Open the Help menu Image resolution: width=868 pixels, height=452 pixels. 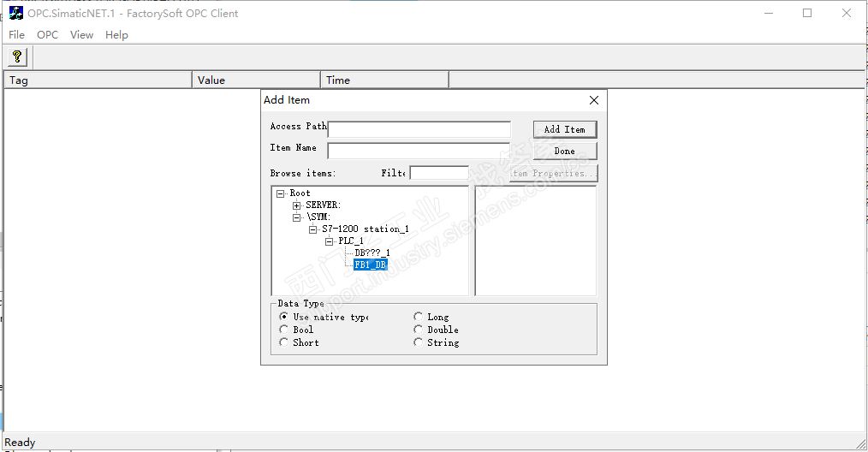click(x=116, y=35)
